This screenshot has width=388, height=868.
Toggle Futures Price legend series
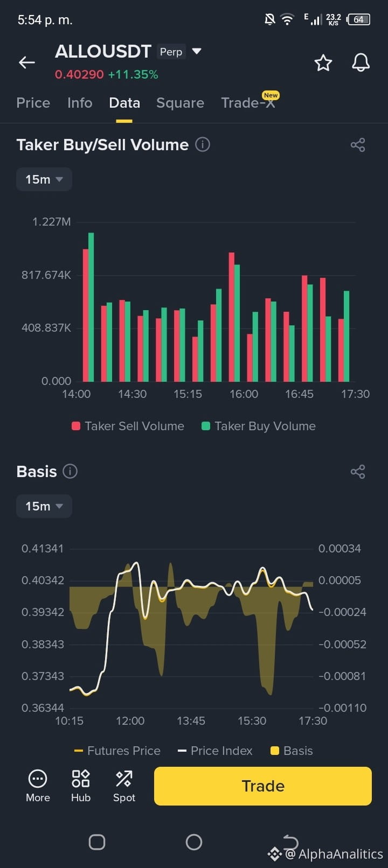click(x=117, y=751)
